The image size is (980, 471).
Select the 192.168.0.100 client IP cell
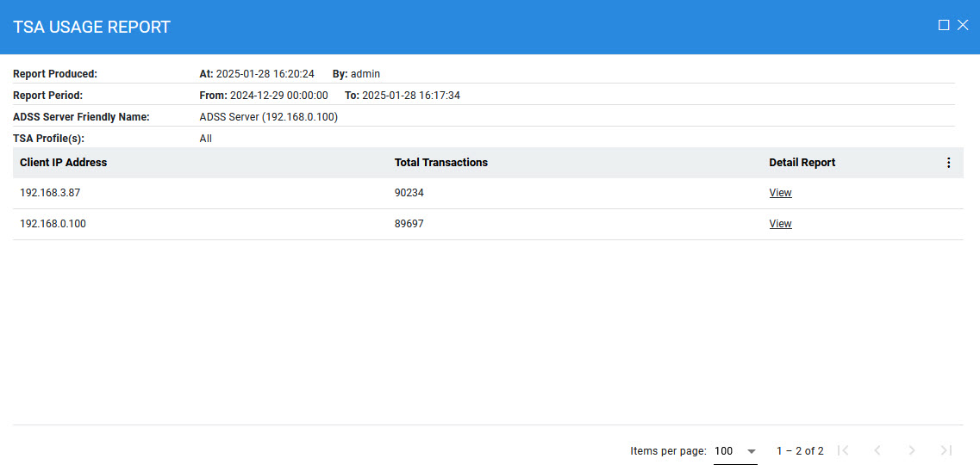coord(53,224)
